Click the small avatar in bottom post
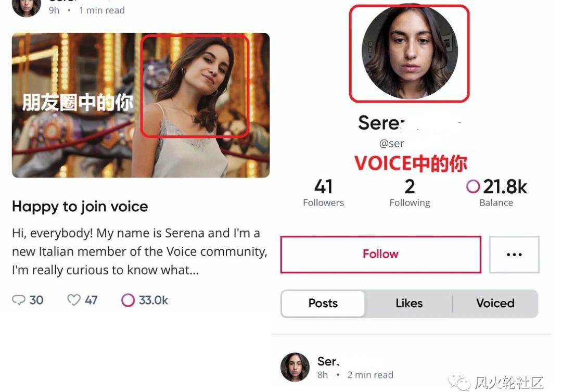 pos(295,367)
